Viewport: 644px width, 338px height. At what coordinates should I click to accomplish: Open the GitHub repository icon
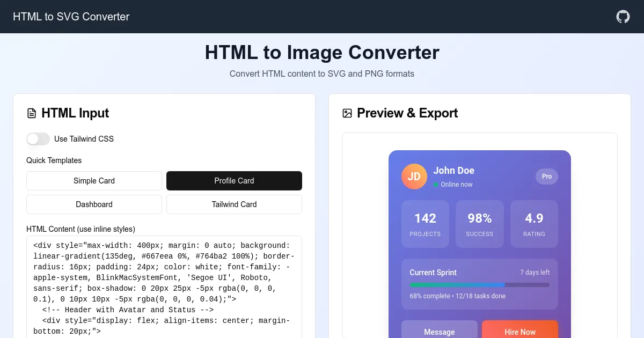(x=623, y=17)
